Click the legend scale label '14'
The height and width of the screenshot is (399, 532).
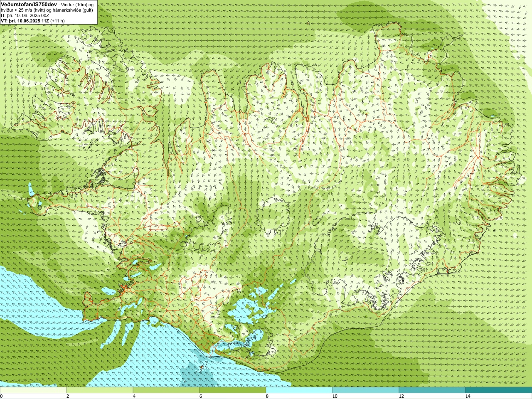[x=468, y=396]
